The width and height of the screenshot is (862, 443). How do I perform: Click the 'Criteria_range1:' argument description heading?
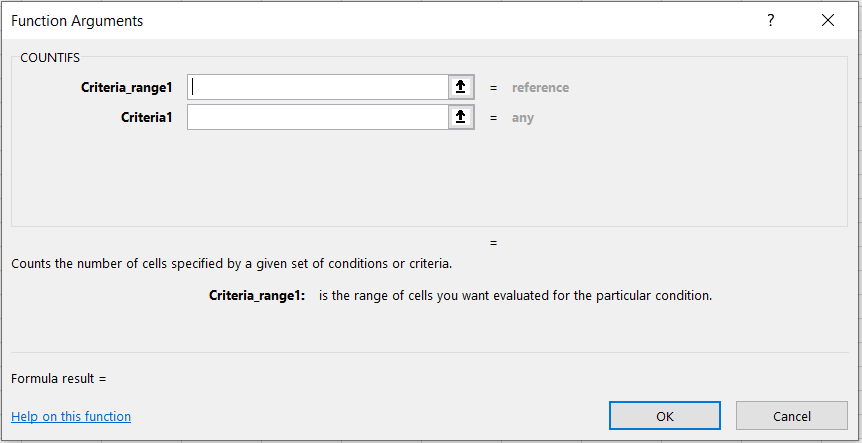coord(257,295)
